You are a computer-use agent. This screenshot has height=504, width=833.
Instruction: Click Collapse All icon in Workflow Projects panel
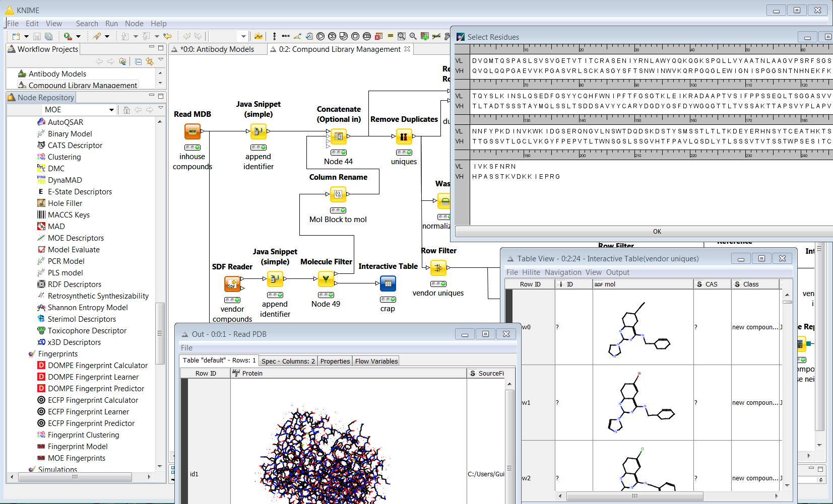point(138,61)
